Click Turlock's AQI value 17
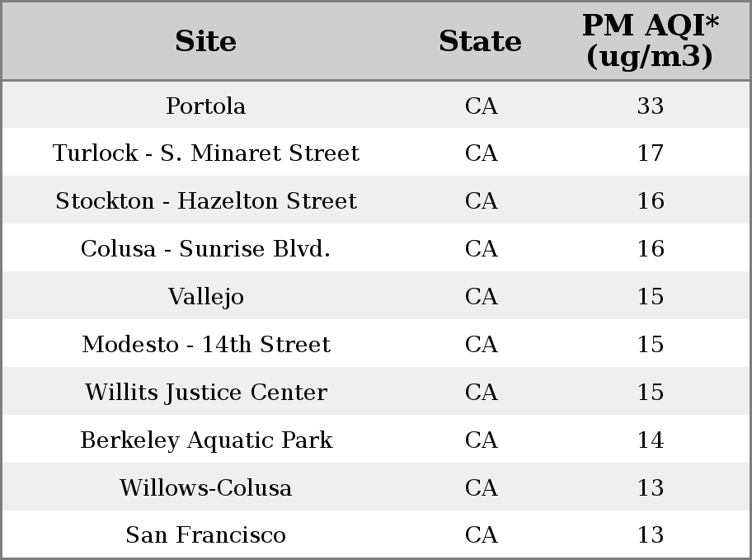The width and height of the screenshot is (752, 560). [x=651, y=153]
